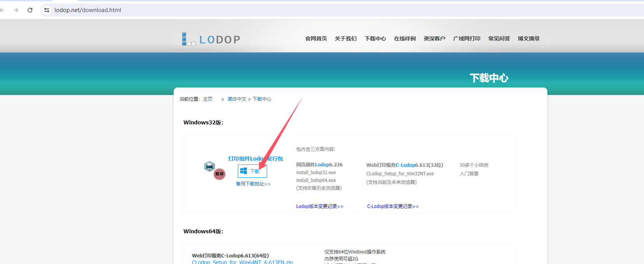Go back to the previous browser page

click(2, 10)
